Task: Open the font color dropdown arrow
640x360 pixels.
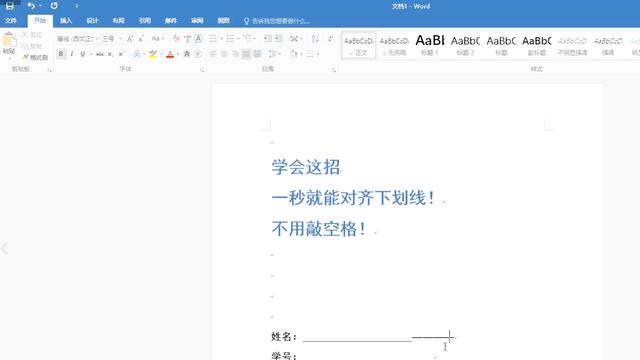Action: click(178, 54)
